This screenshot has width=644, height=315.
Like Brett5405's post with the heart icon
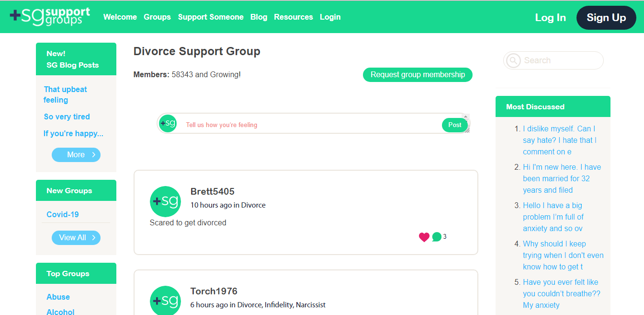(x=423, y=236)
